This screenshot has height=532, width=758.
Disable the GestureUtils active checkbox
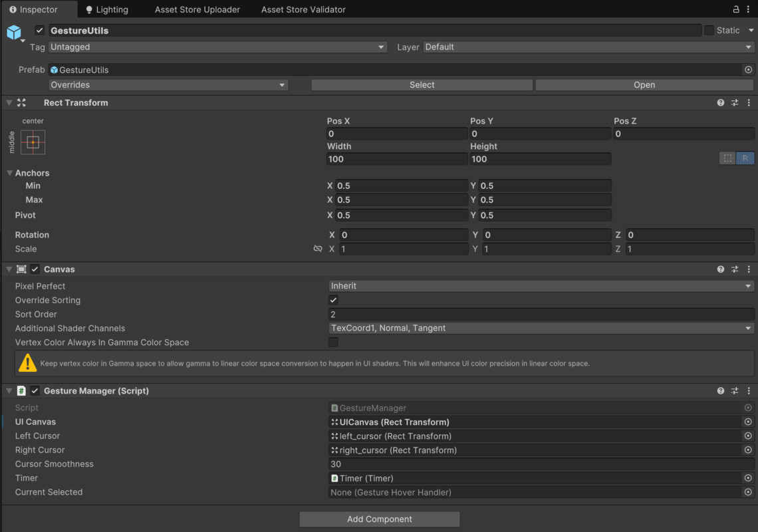click(40, 31)
